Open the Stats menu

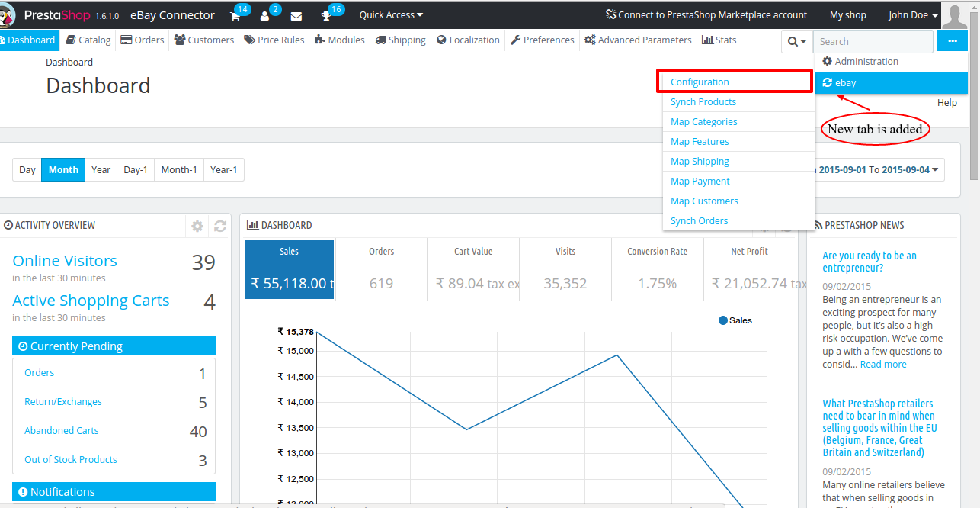tap(719, 40)
